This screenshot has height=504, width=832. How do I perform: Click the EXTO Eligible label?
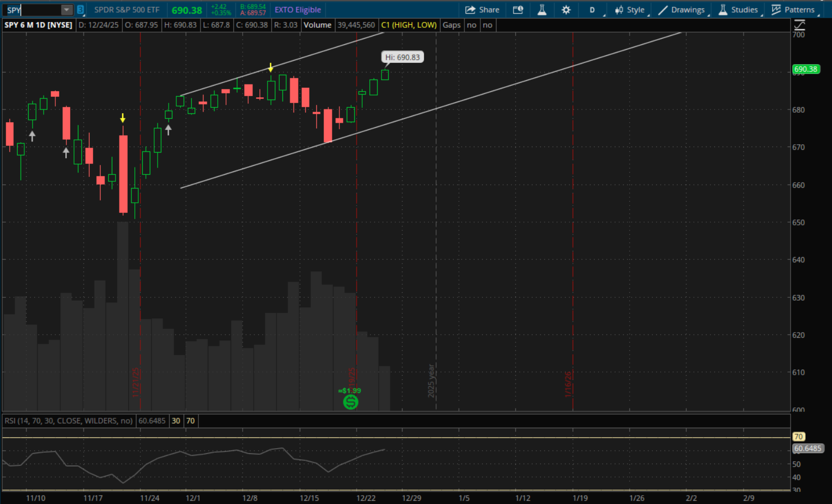pos(297,10)
